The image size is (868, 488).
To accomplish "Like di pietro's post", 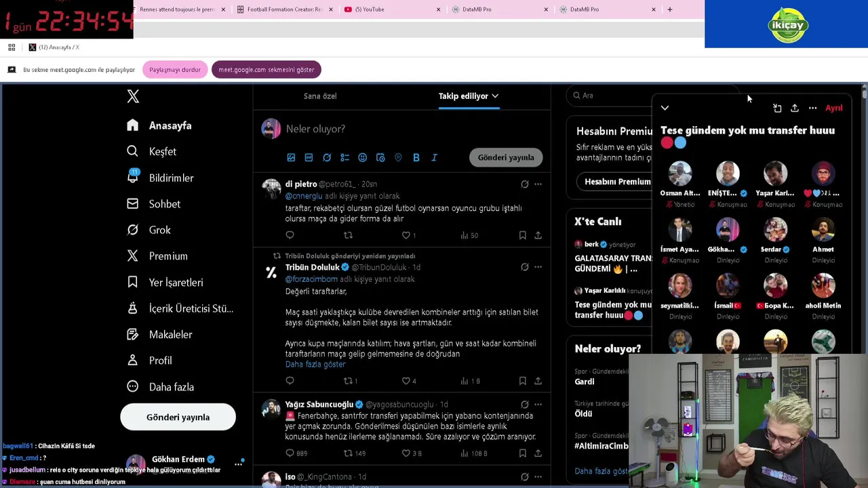I will pyautogui.click(x=409, y=235).
